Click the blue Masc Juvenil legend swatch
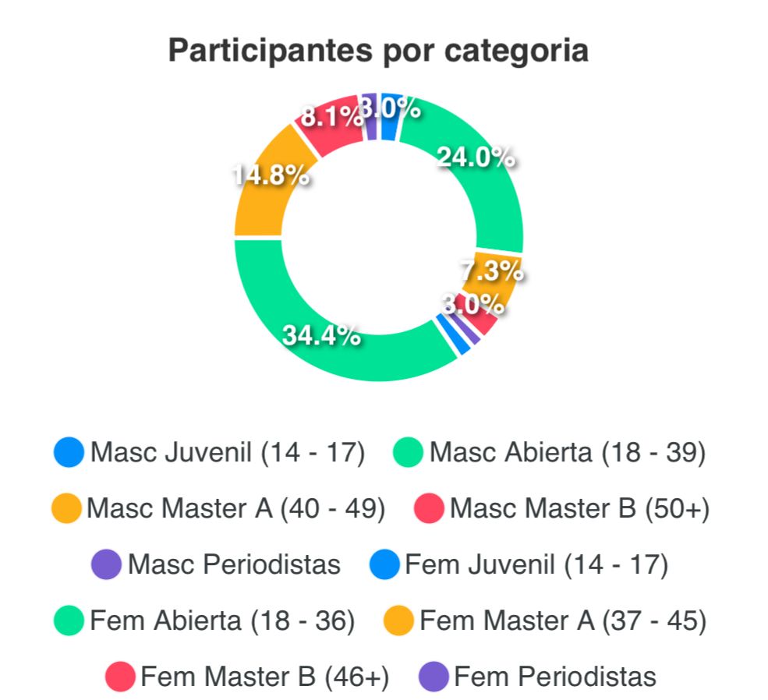Image resolution: width=768 pixels, height=700 pixels. [69, 453]
